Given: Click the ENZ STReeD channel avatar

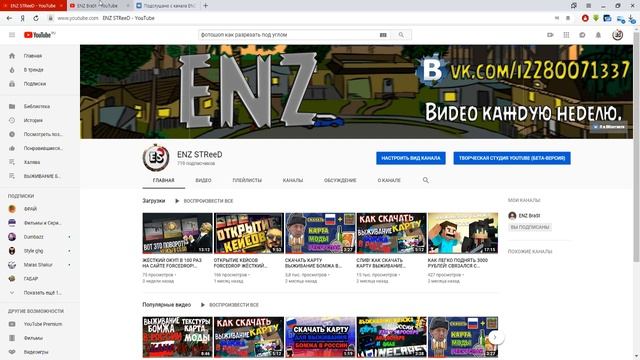Looking at the screenshot, I should (156, 158).
